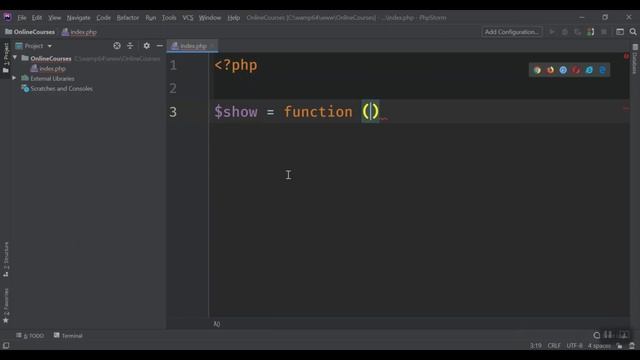Open UTF-8 encoding selector
This screenshot has width=640, height=360.
pos(574,346)
